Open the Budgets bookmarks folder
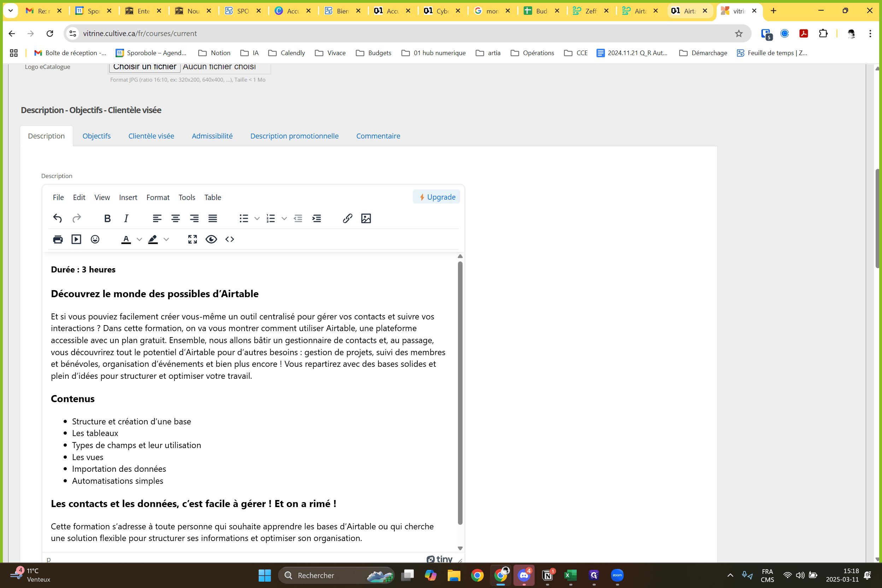Viewport: 882px width, 588px height. coord(374,53)
